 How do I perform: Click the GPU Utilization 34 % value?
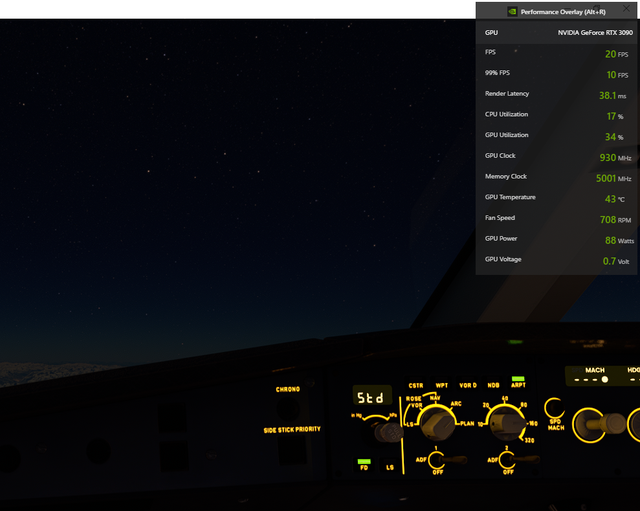[614, 137]
